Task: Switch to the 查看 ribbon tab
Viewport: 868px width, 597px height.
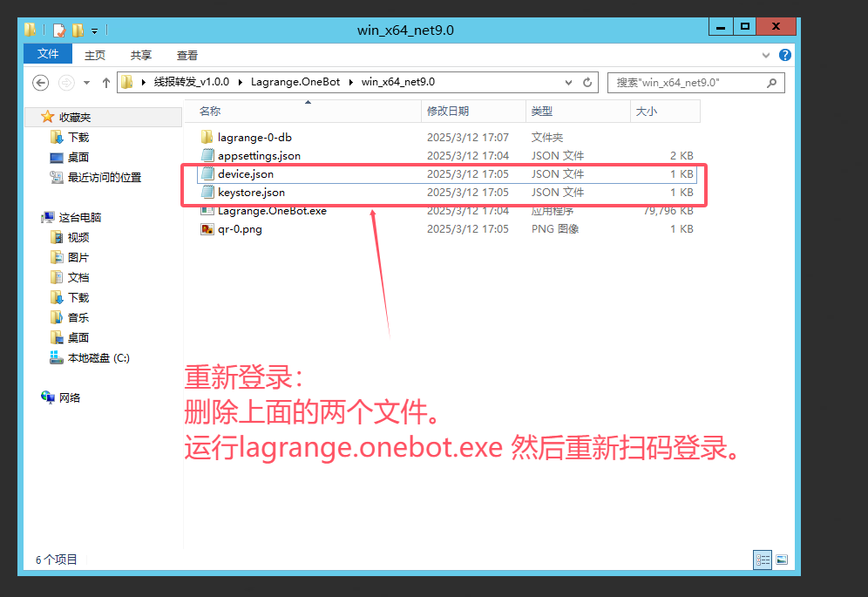Action: coord(187,53)
